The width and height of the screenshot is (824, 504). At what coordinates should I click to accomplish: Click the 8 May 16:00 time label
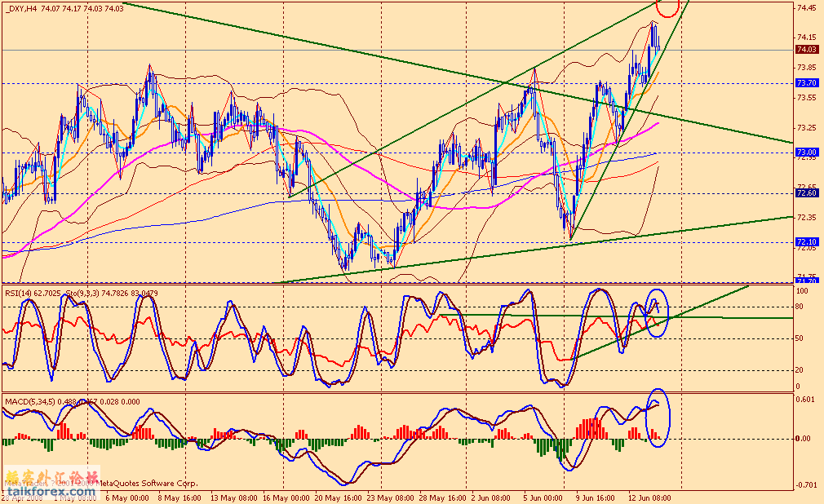(179, 497)
